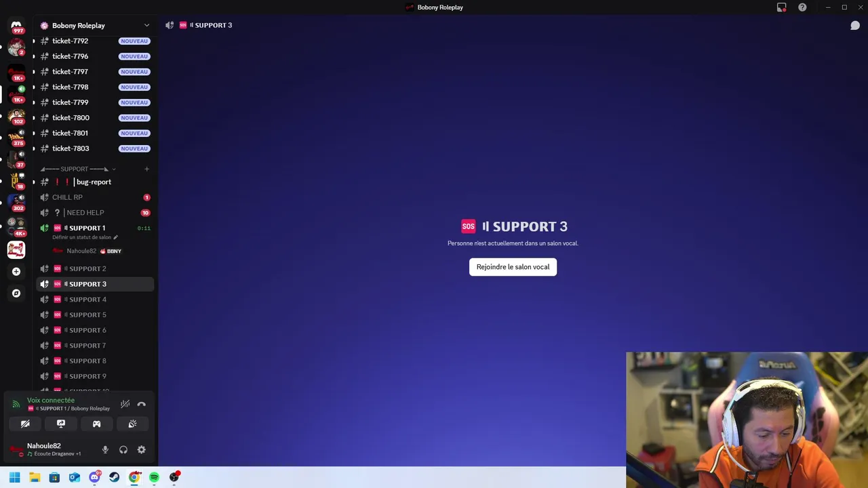Open Windows Start menu
The height and width of the screenshot is (488, 868).
click(15, 477)
